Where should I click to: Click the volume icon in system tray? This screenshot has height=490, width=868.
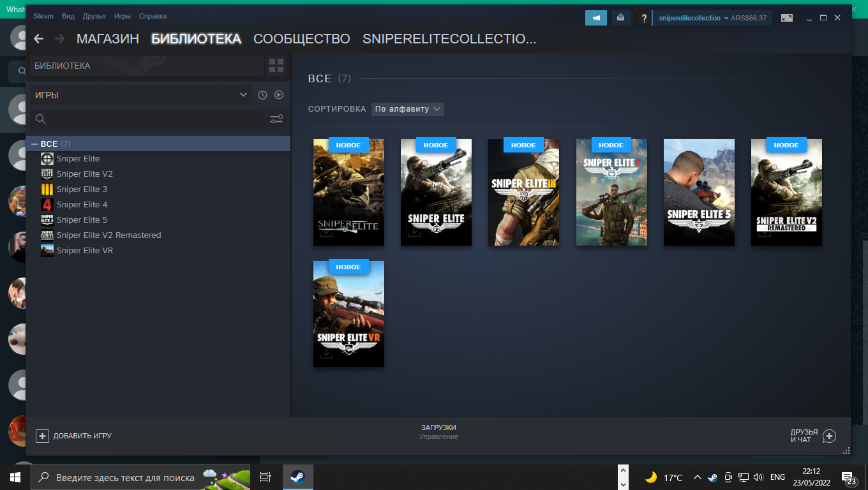click(x=758, y=477)
